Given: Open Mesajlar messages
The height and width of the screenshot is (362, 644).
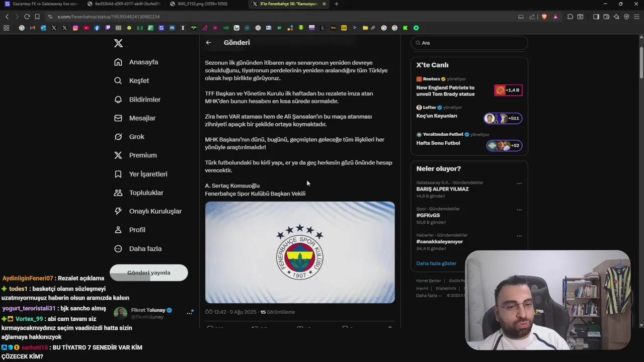Looking at the screenshot, I should pyautogui.click(x=135, y=118).
